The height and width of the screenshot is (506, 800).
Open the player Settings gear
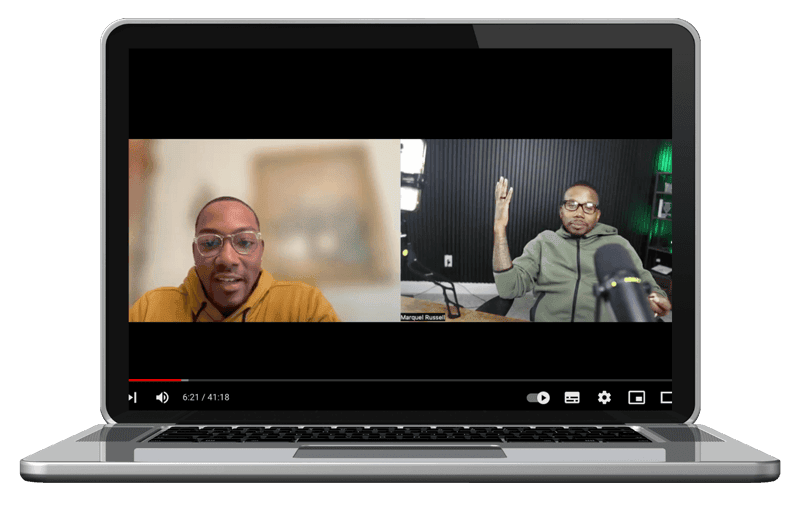604,397
